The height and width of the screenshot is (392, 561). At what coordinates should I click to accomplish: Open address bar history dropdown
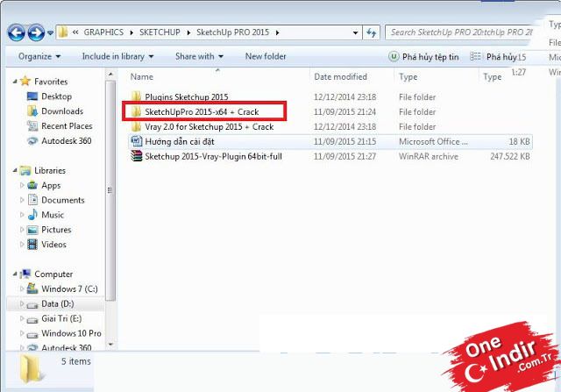point(355,33)
